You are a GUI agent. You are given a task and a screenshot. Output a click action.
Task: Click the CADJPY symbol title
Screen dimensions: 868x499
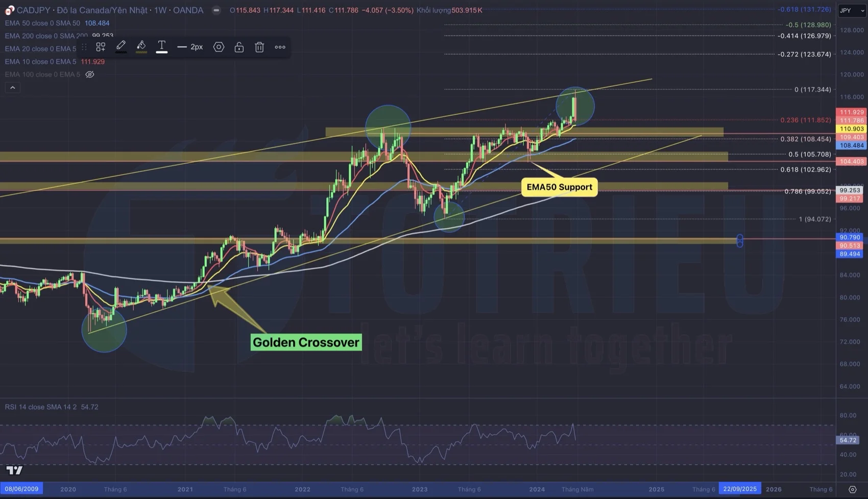coord(33,10)
